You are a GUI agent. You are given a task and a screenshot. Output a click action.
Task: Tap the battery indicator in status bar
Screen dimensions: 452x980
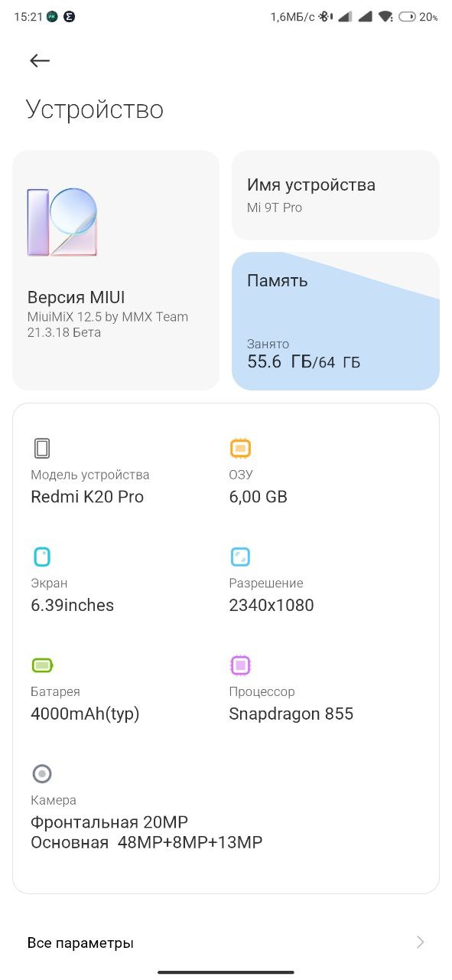(418, 16)
